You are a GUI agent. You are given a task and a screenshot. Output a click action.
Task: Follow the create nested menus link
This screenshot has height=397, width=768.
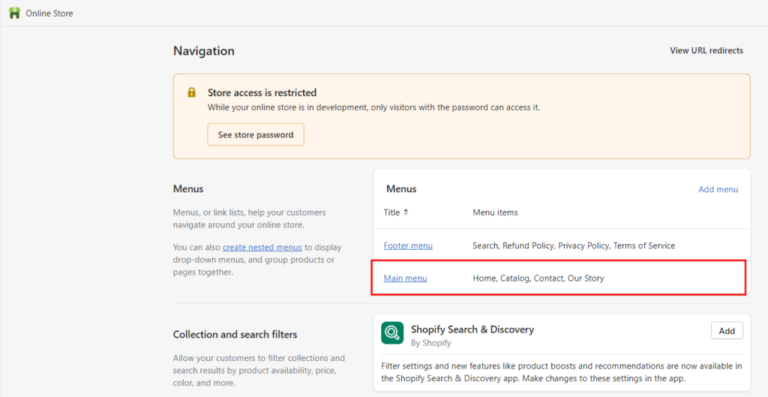(263, 247)
